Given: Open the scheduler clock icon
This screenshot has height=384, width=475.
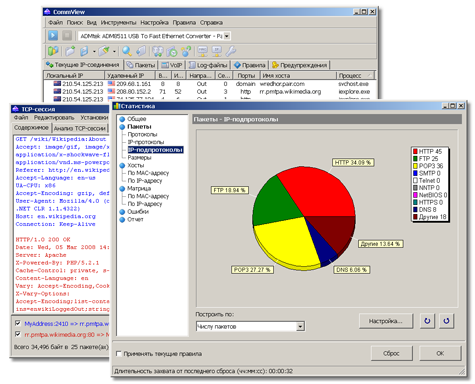Looking at the screenshot, I should [172, 51].
